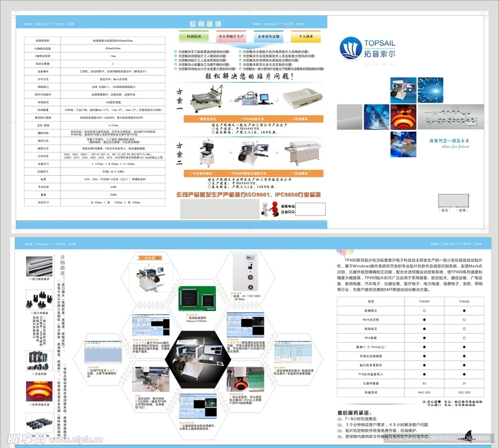Open the machine photo tile atop the collage

click(403, 90)
